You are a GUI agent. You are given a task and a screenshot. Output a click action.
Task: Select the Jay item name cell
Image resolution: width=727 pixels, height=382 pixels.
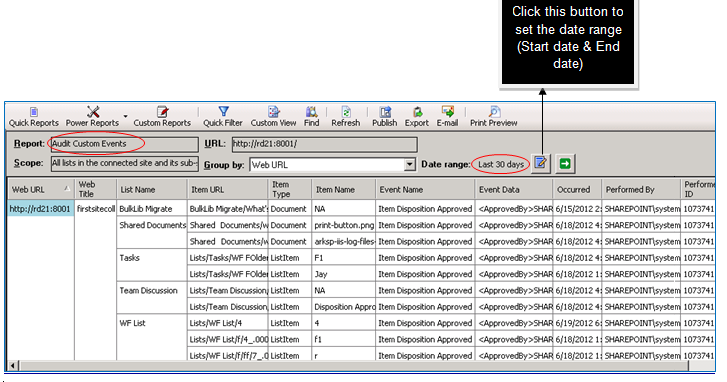pos(344,274)
